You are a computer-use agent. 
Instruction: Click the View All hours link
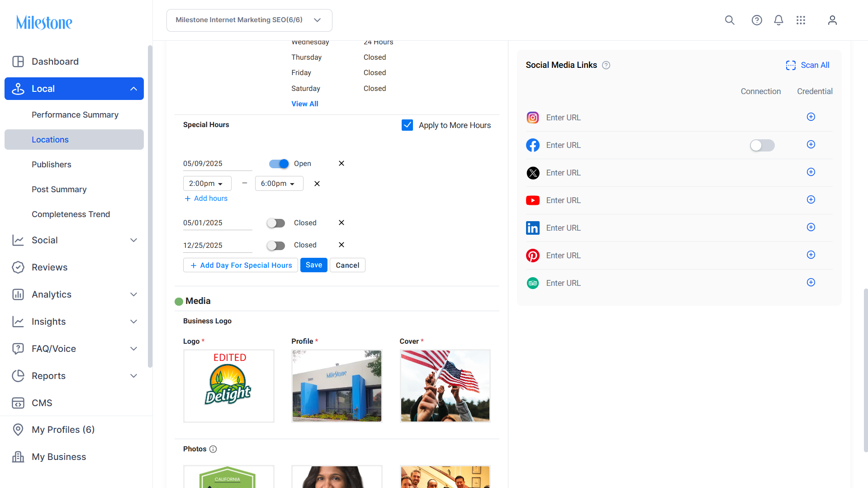click(305, 104)
